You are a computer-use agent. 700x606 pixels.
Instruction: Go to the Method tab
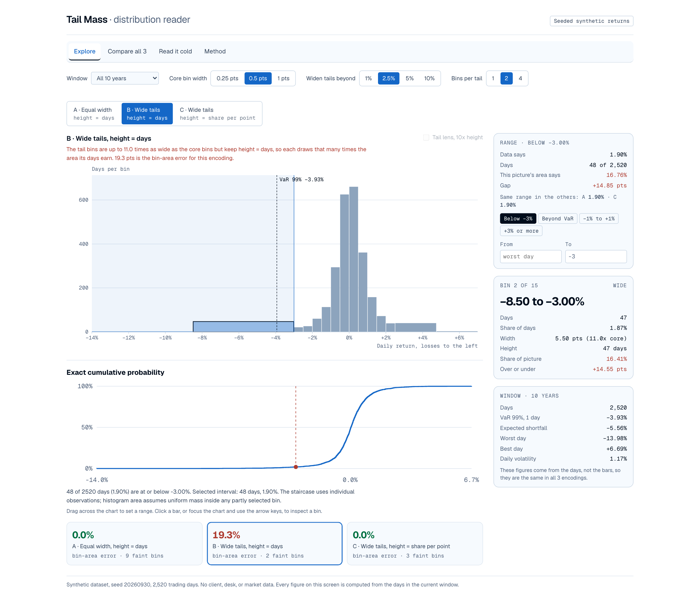(215, 51)
